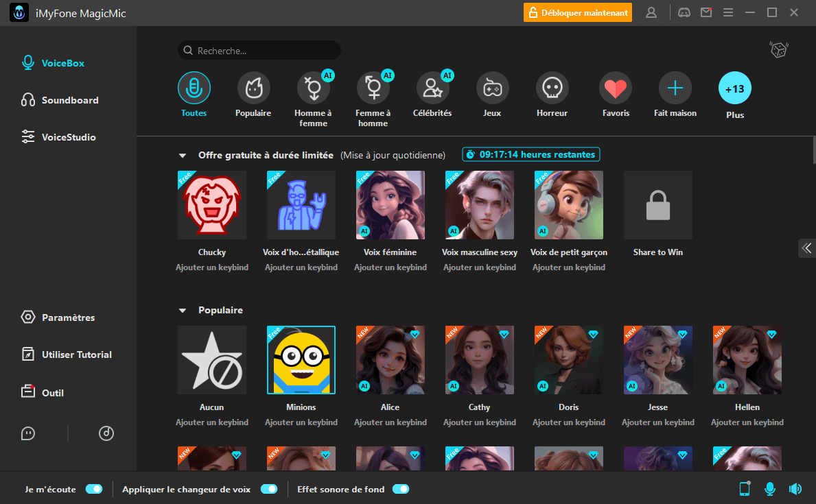The width and height of the screenshot is (816, 504).
Task: Select the Jesse voice thumbnail
Action: pyautogui.click(x=657, y=360)
